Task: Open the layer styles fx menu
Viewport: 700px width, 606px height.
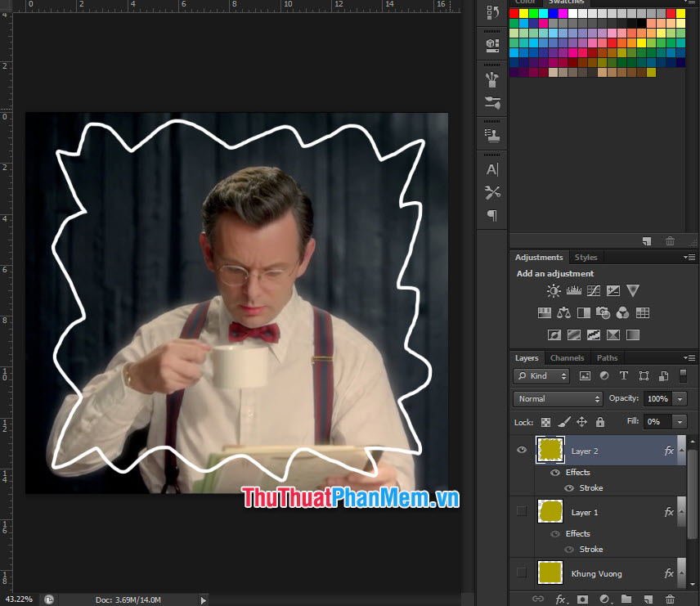Action: 560,598
